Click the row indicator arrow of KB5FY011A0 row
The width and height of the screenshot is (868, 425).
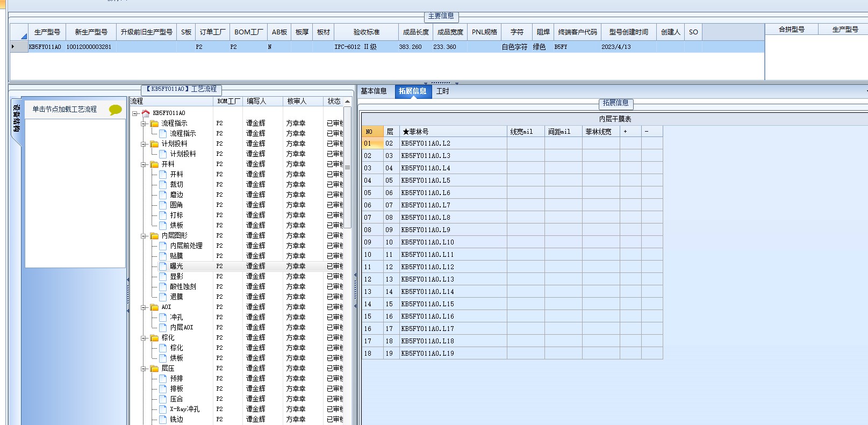tap(13, 47)
